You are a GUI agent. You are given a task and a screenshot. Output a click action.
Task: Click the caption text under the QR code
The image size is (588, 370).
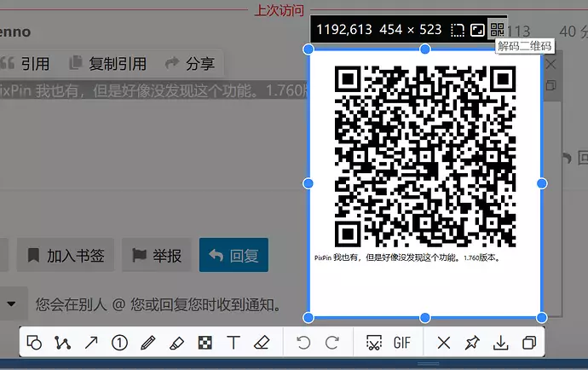[406, 257]
